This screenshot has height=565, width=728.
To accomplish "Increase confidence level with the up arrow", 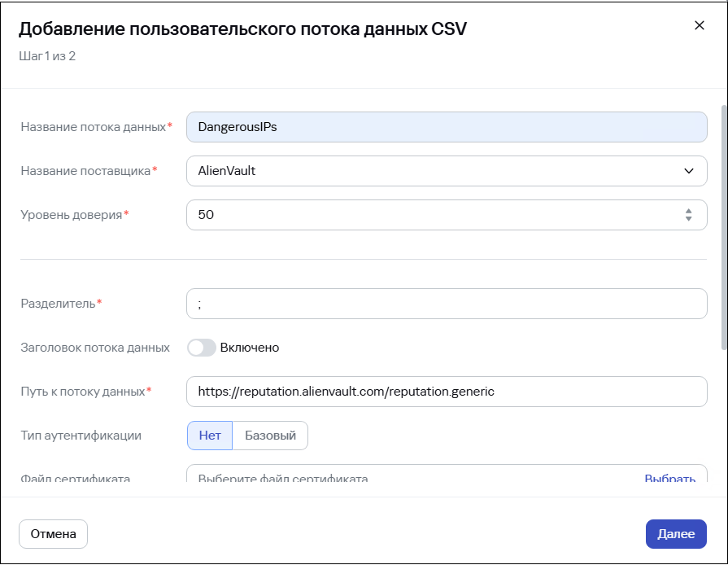I will coord(688,211).
